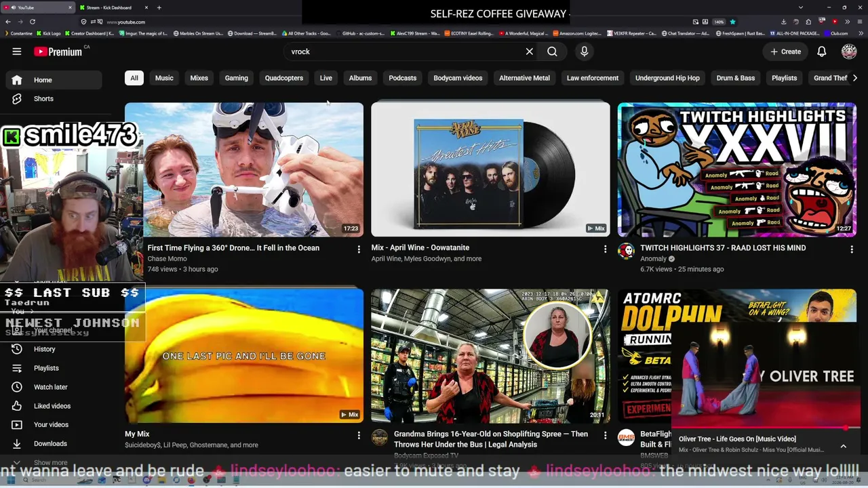This screenshot has width=868, height=488.
Task: Open Your videos in the sidebar
Action: pyautogui.click(x=54, y=425)
